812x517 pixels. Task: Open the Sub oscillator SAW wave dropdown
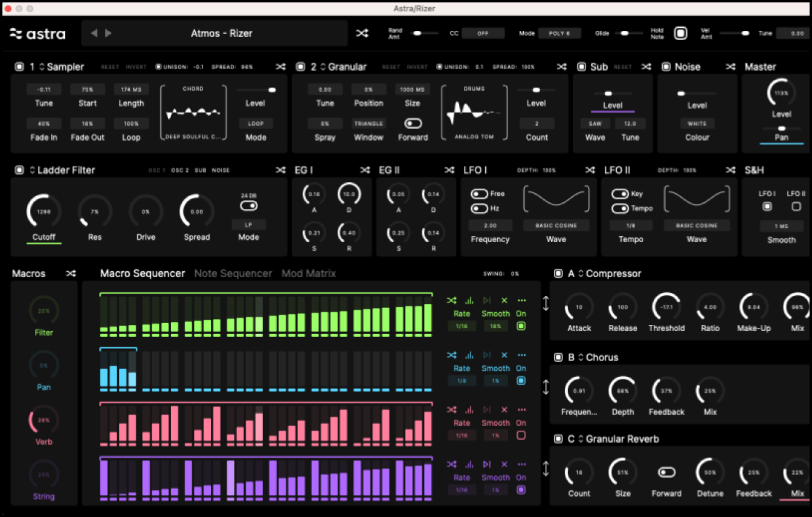(594, 123)
